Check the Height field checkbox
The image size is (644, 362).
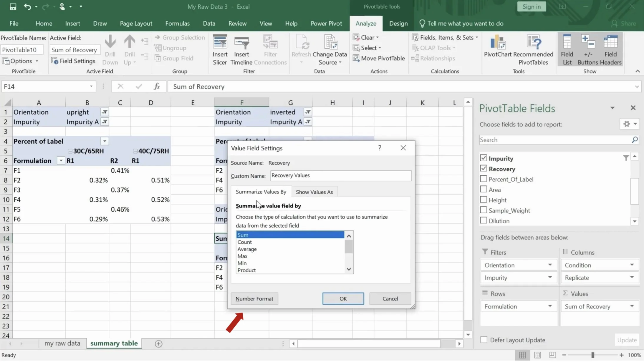click(x=483, y=199)
